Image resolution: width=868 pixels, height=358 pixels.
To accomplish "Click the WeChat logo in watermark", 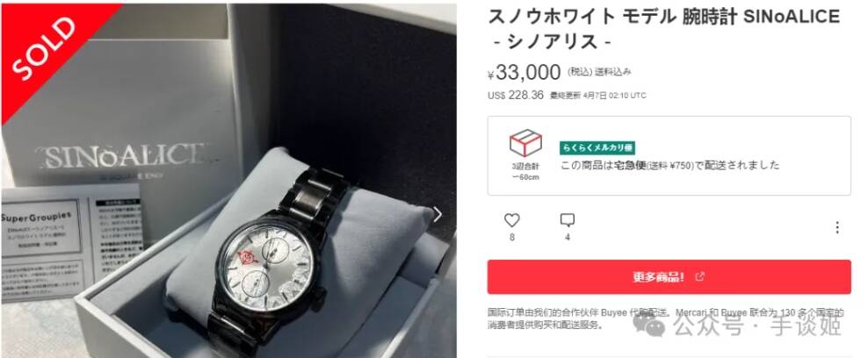I will pos(648,324).
